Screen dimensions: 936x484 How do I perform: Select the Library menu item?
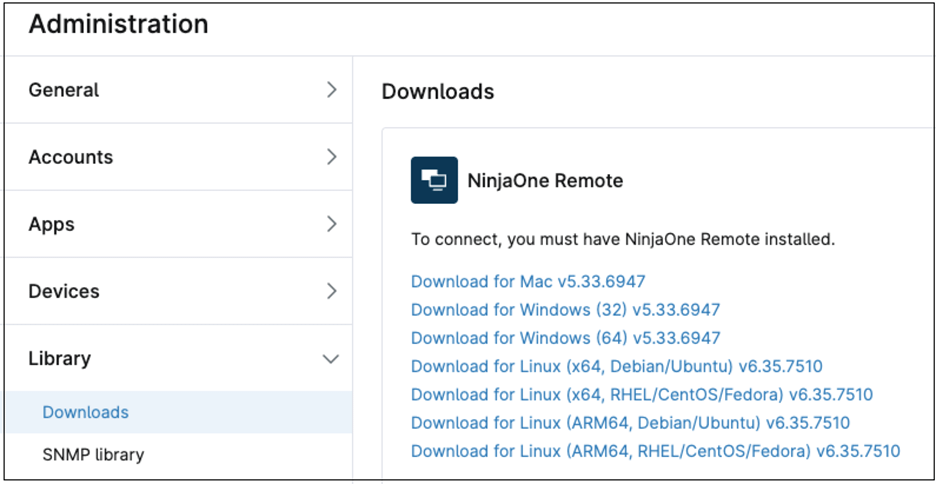coord(178,358)
